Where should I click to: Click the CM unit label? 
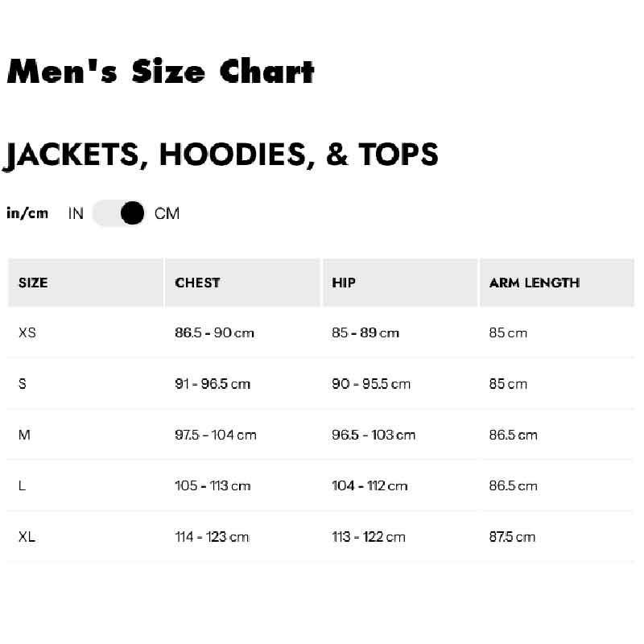coord(167,213)
